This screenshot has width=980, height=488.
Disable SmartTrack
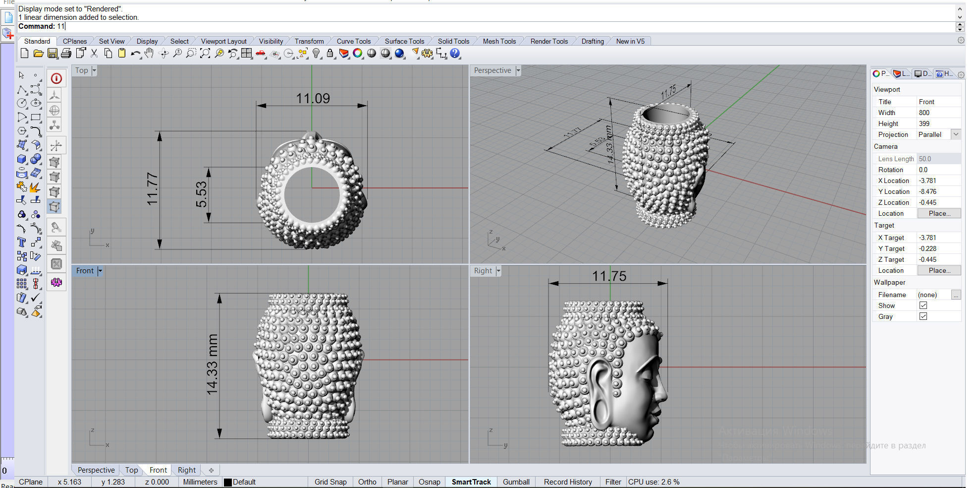pos(471,482)
